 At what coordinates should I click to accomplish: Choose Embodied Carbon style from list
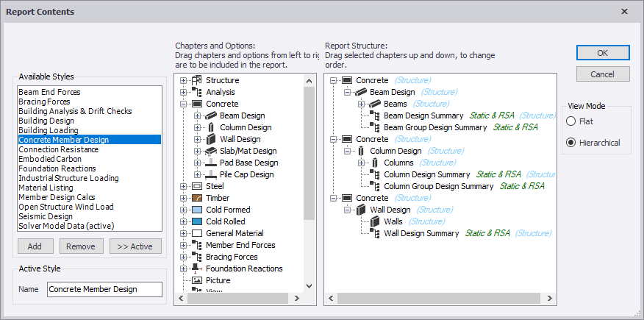tap(49, 159)
